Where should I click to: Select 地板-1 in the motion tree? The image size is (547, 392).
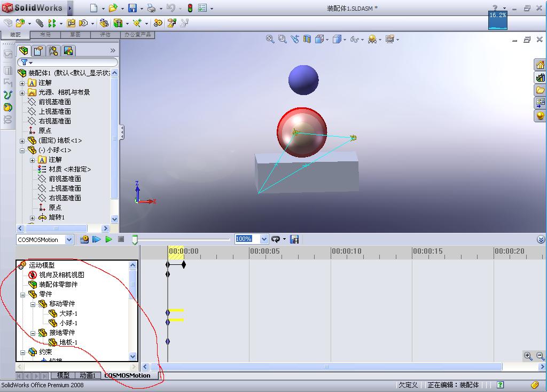coord(68,342)
